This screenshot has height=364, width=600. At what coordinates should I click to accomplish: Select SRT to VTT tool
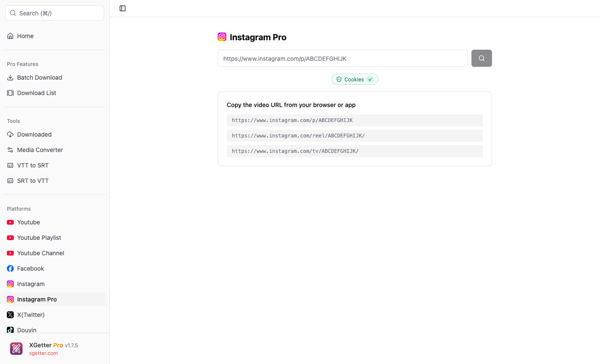pos(54,181)
